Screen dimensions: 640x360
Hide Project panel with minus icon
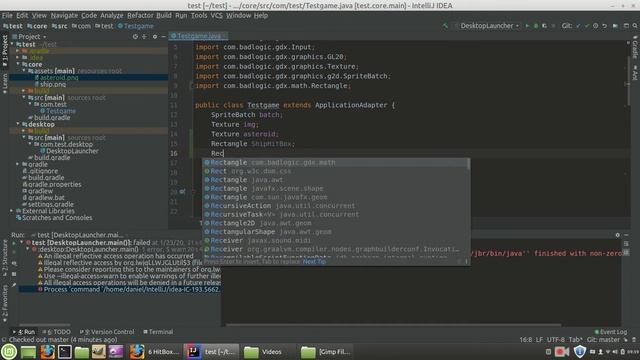point(163,36)
